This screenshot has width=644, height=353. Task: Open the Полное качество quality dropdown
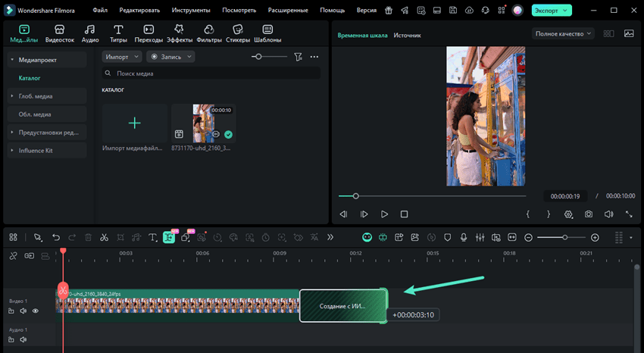pos(564,34)
